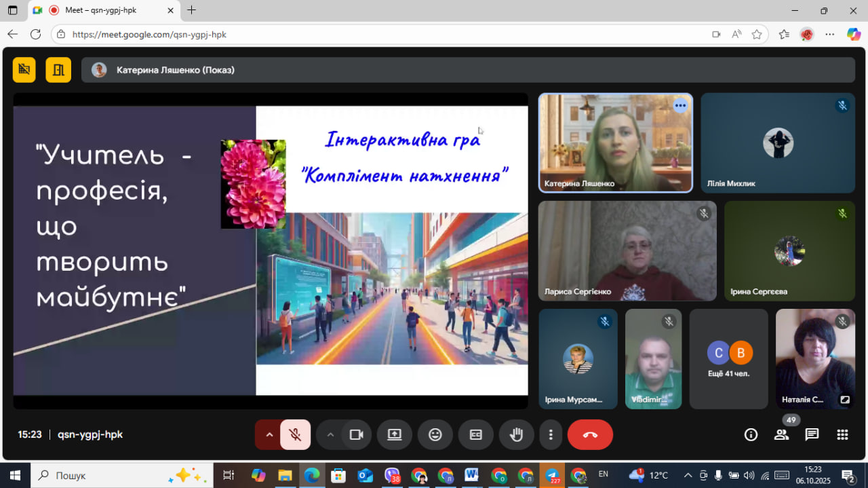
Task: Leave the call with red hang-up button
Action: pyautogui.click(x=590, y=435)
